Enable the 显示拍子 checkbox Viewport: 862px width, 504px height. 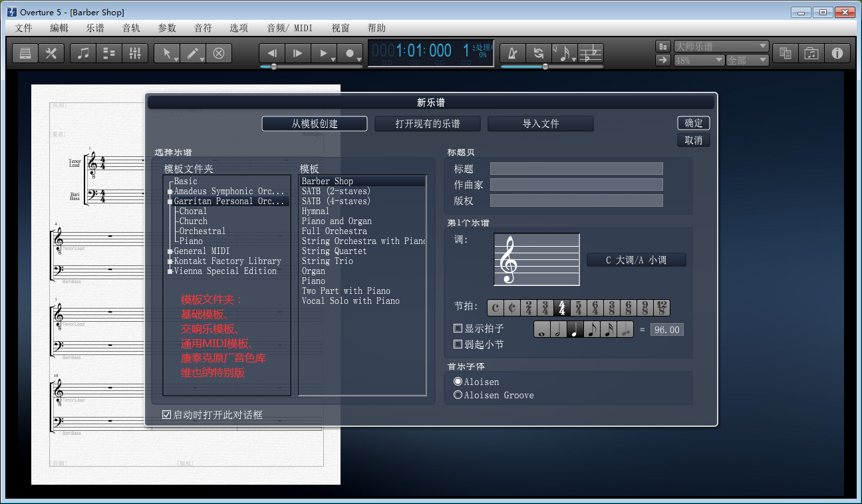458,328
